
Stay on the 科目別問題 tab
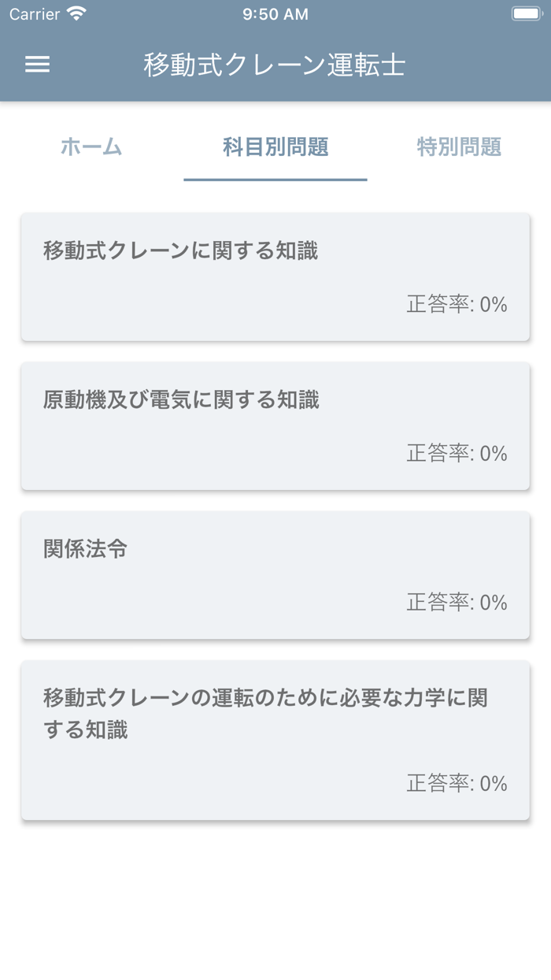pyautogui.click(x=275, y=147)
